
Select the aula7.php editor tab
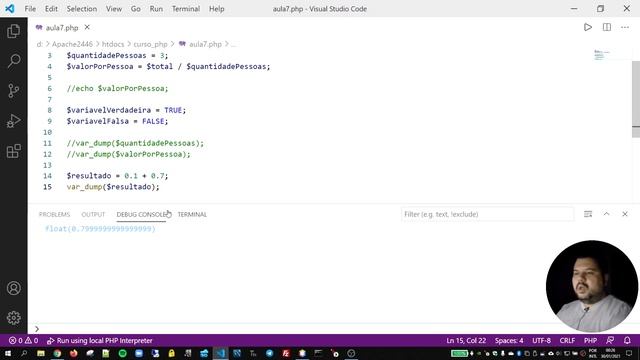point(62,27)
